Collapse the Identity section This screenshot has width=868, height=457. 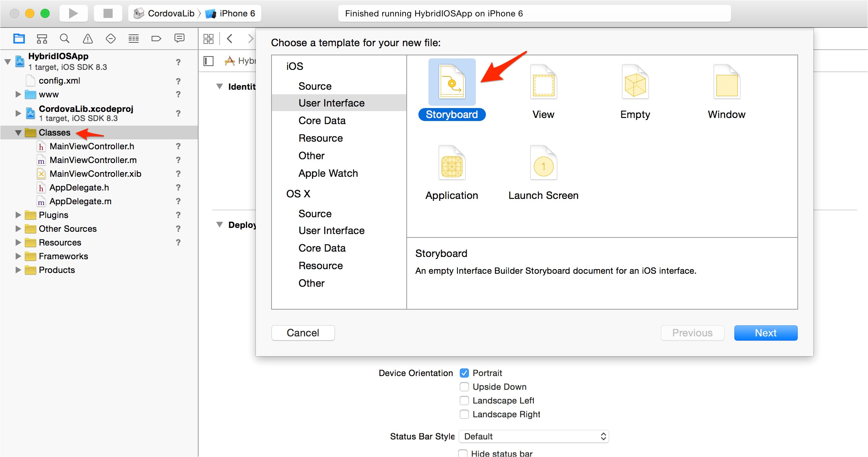click(220, 86)
